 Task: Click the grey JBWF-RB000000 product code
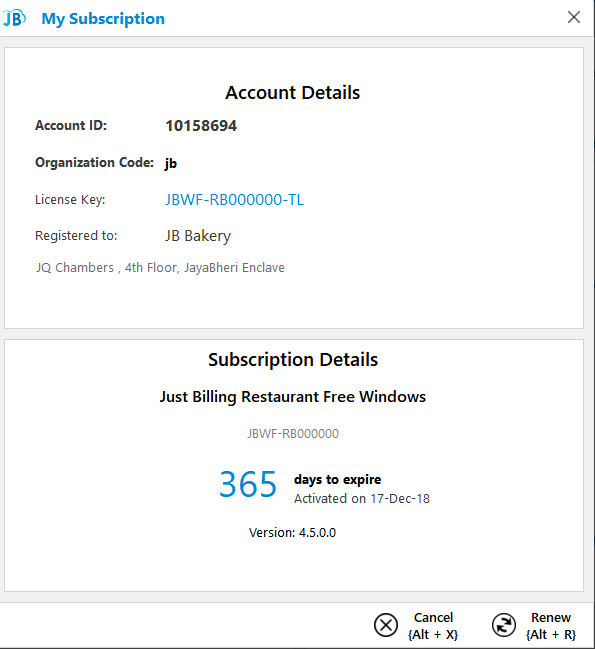(293, 434)
